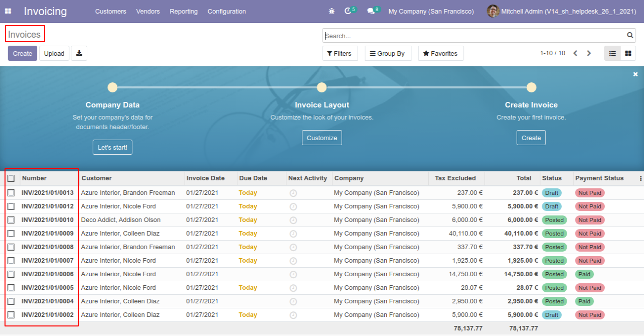The width and height of the screenshot is (644, 336).
Task: Select checkbox for INV/2021/01/0009
Action: [x=11, y=234]
